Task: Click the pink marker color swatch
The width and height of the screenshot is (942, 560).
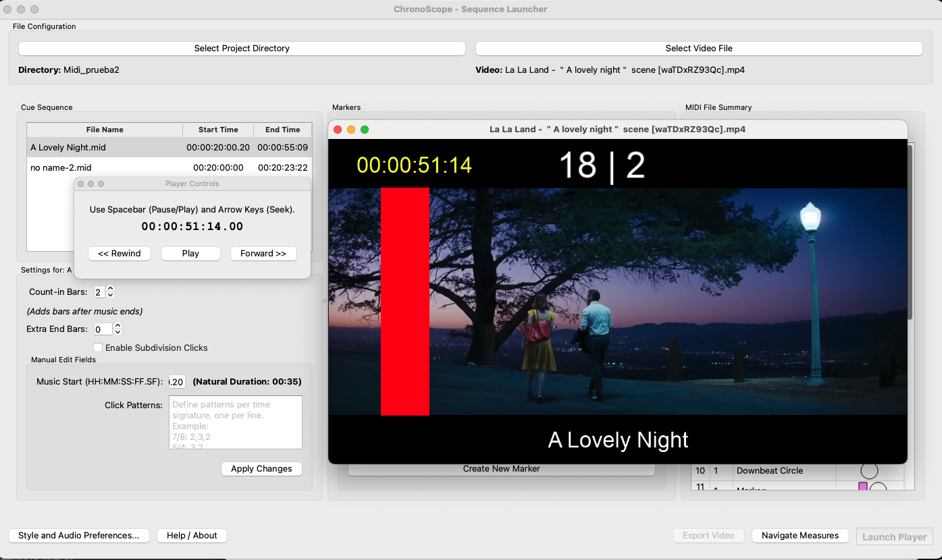Action: [862, 486]
